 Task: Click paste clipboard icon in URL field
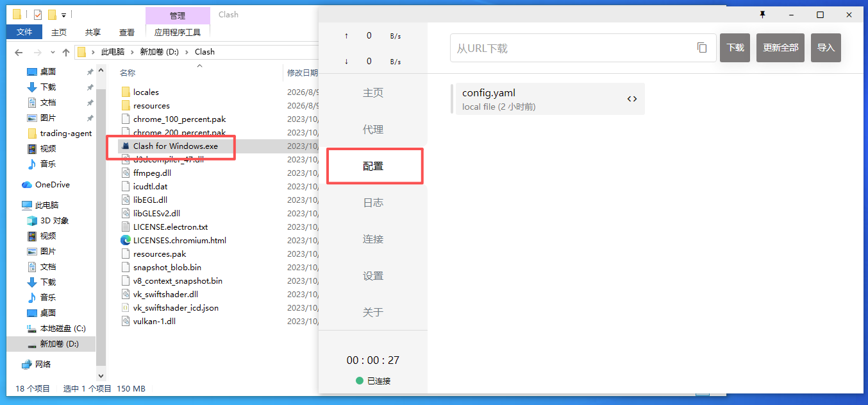(x=702, y=47)
